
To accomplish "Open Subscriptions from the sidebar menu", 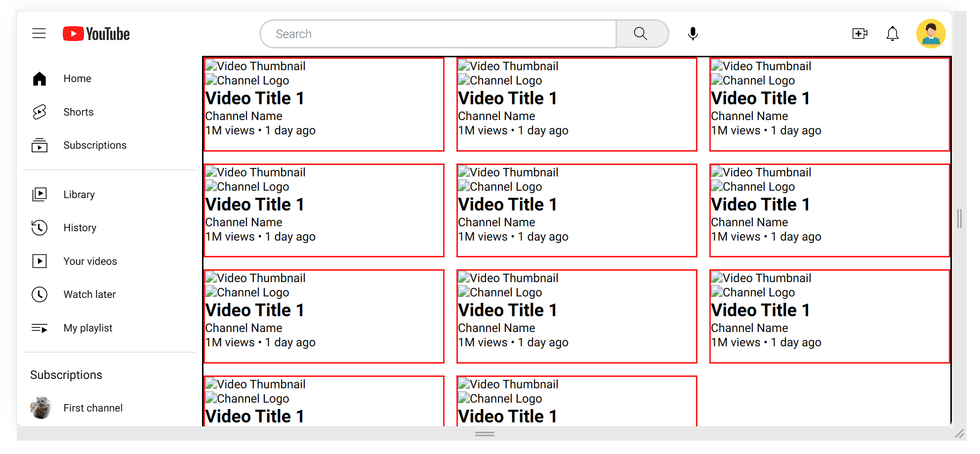I will tap(95, 145).
